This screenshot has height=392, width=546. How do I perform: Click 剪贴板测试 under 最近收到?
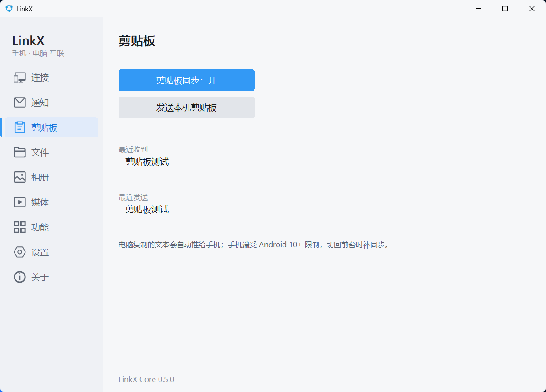point(147,162)
